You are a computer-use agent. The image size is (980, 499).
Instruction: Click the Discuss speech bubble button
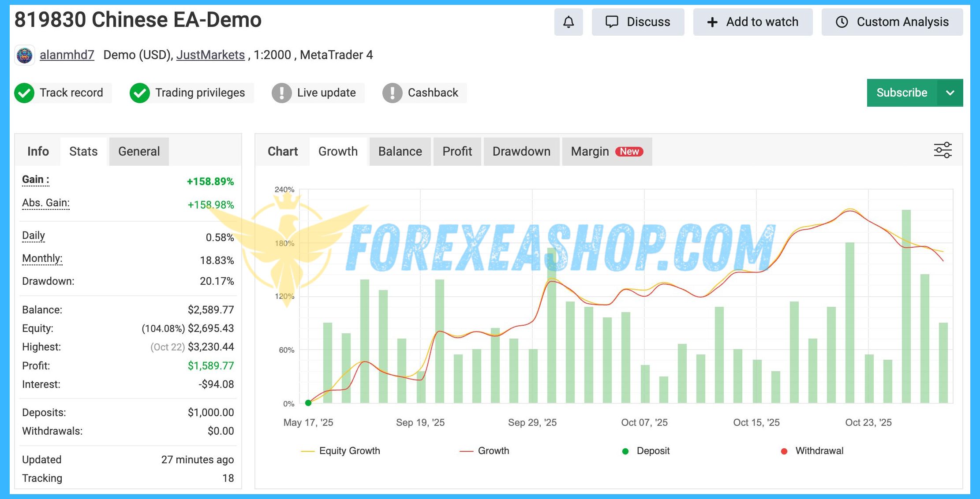[638, 22]
